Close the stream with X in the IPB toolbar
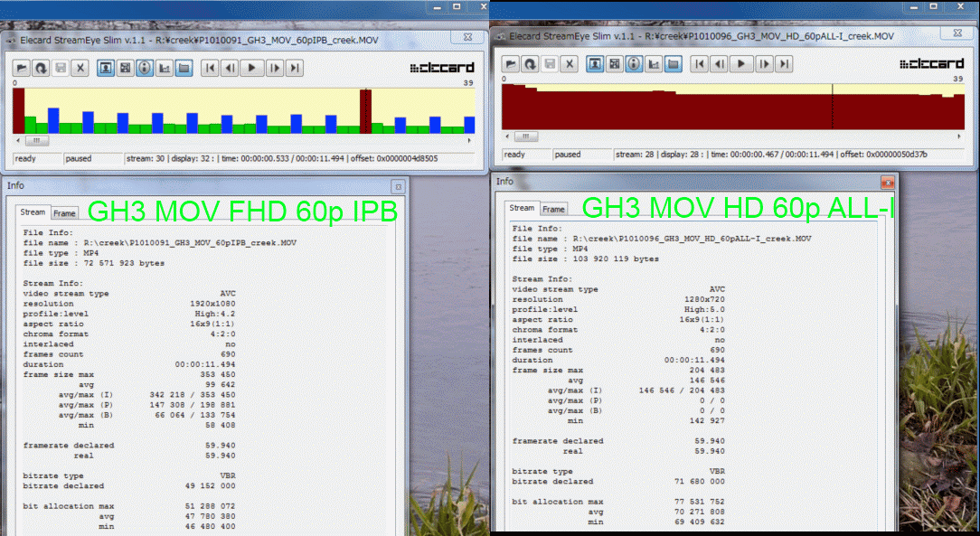 (x=80, y=68)
